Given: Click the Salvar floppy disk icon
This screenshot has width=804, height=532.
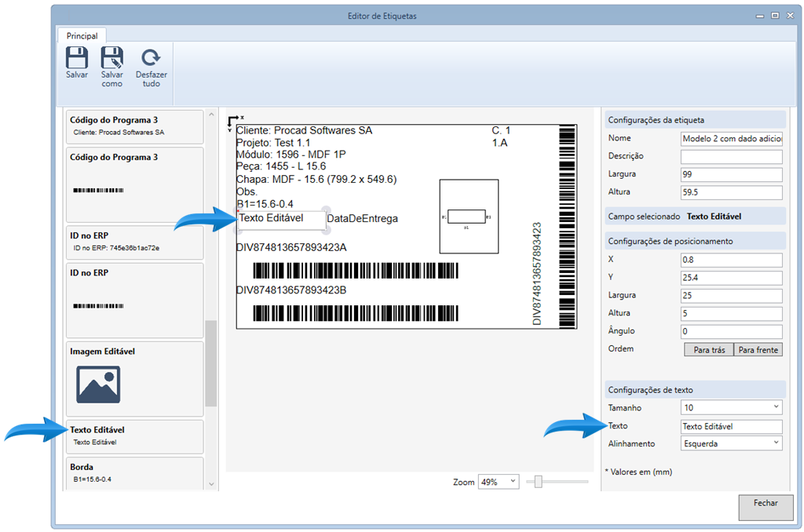Looking at the screenshot, I should [x=76, y=58].
